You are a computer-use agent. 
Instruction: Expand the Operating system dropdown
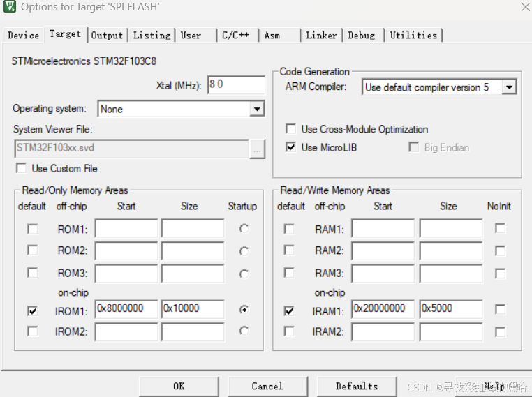tap(257, 109)
